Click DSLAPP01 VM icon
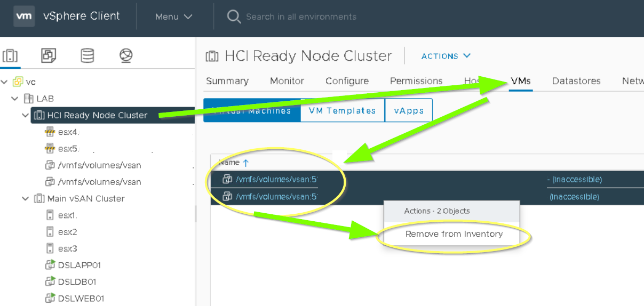644x306 pixels. tap(50, 265)
